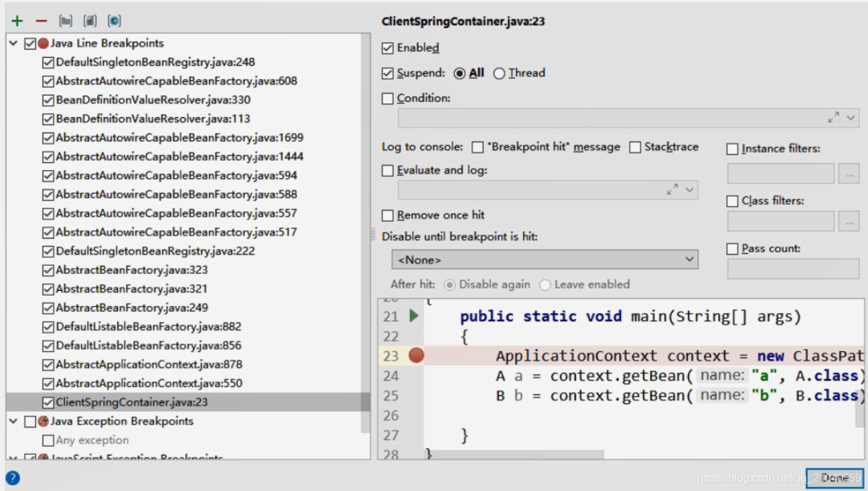Add a new breakpoint with plus icon
The image size is (868, 491).
17,21
